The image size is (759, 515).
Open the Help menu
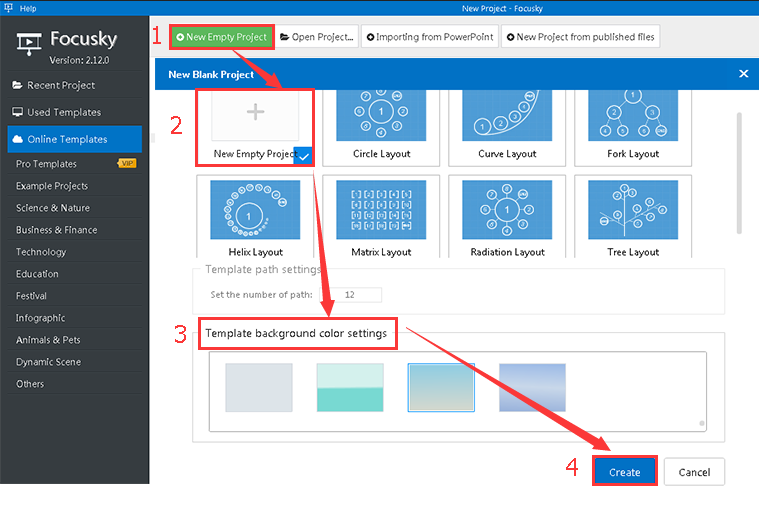28,8
